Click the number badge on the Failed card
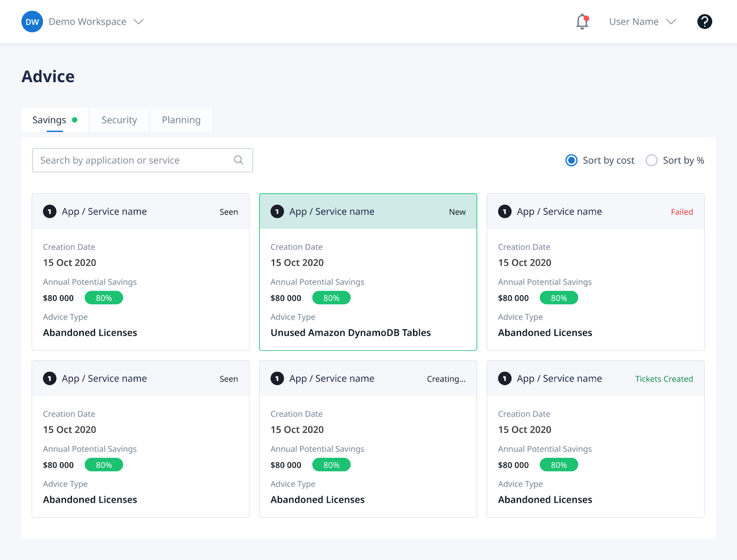Image resolution: width=737 pixels, height=560 pixels. (x=505, y=211)
